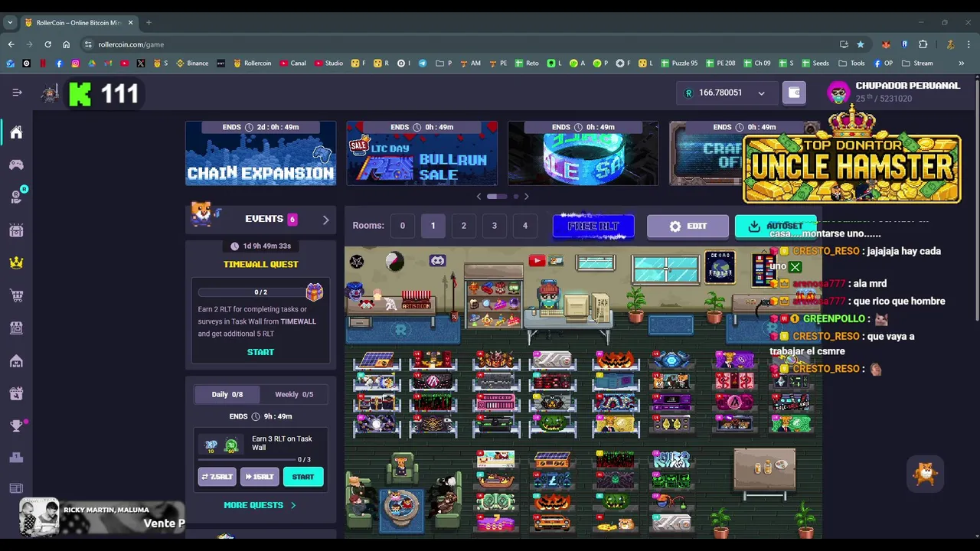Open the Instagram bookmark icon
The image size is (980, 551).
point(75,63)
